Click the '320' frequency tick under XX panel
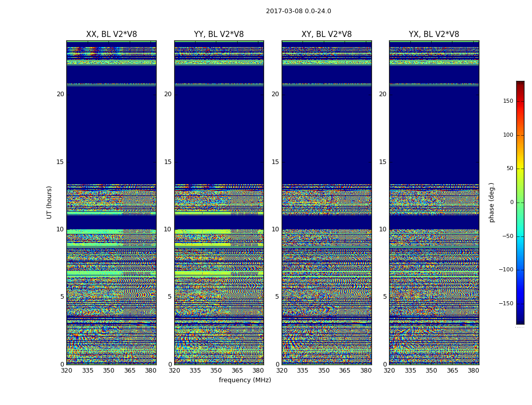 [67, 371]
